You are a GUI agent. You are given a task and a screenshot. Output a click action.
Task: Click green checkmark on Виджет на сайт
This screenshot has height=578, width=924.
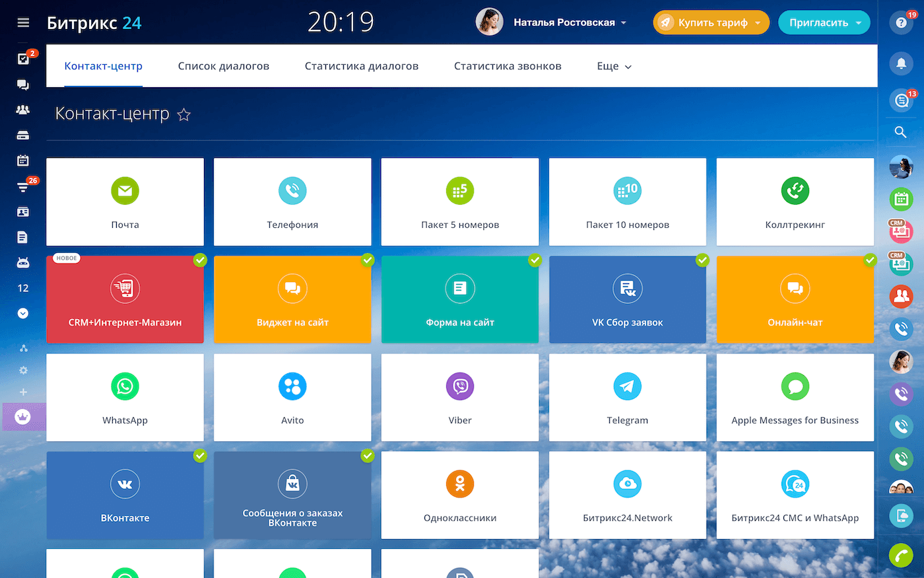pos(368,260)
